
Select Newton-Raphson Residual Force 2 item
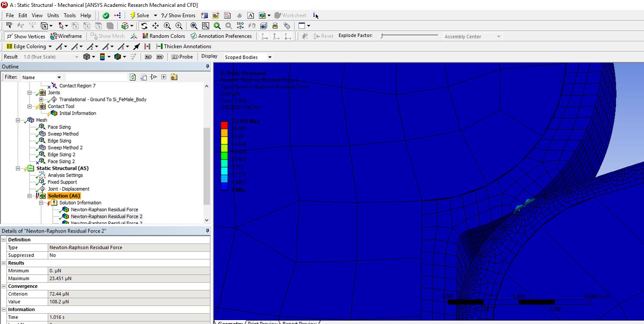click(x=107, y=217)
